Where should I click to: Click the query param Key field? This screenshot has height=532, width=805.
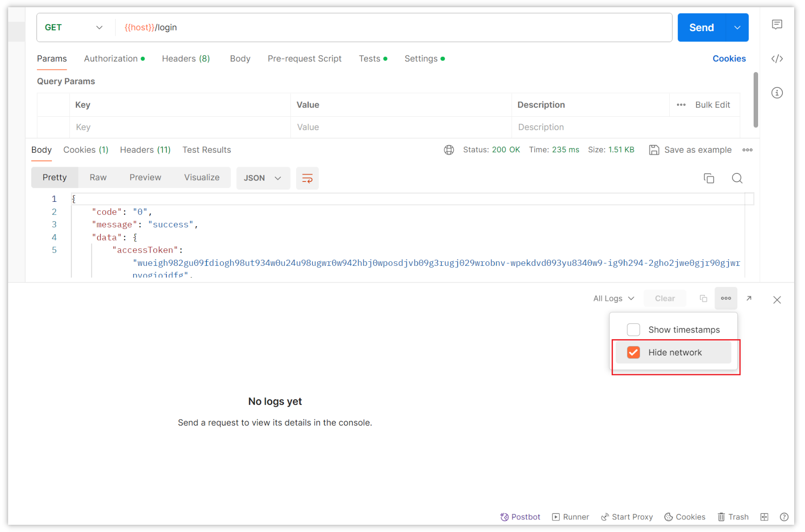point(180,127)
